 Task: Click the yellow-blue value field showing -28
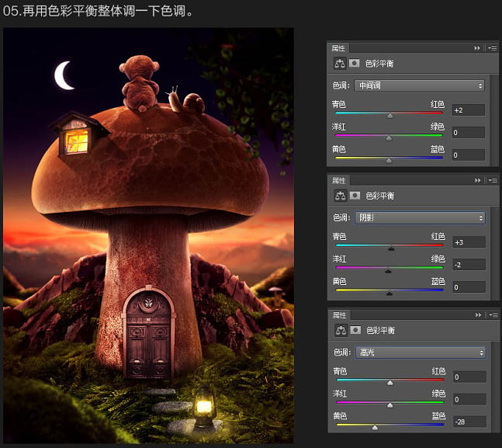coord(469,422)
